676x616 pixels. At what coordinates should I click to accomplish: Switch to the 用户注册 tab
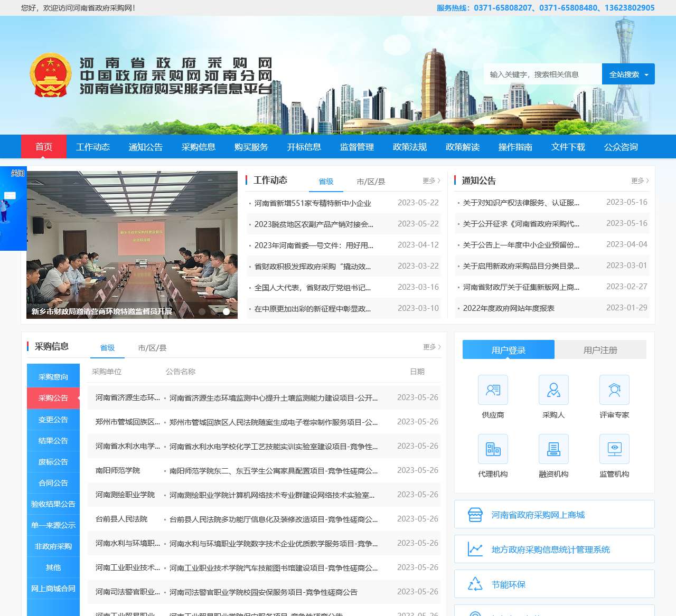point(600,350)
